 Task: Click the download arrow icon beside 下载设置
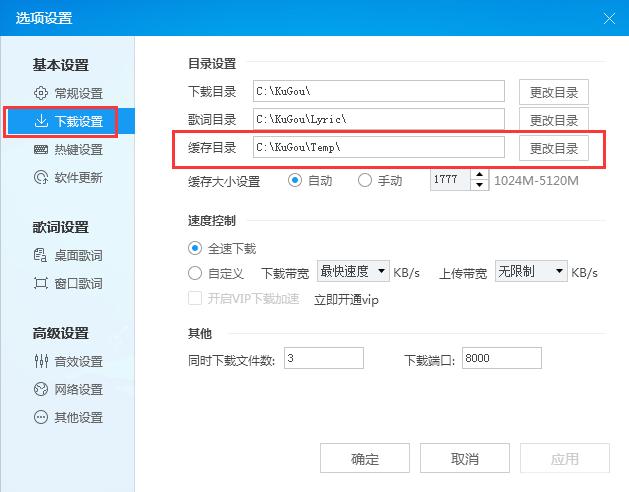(x=41, y=120)
